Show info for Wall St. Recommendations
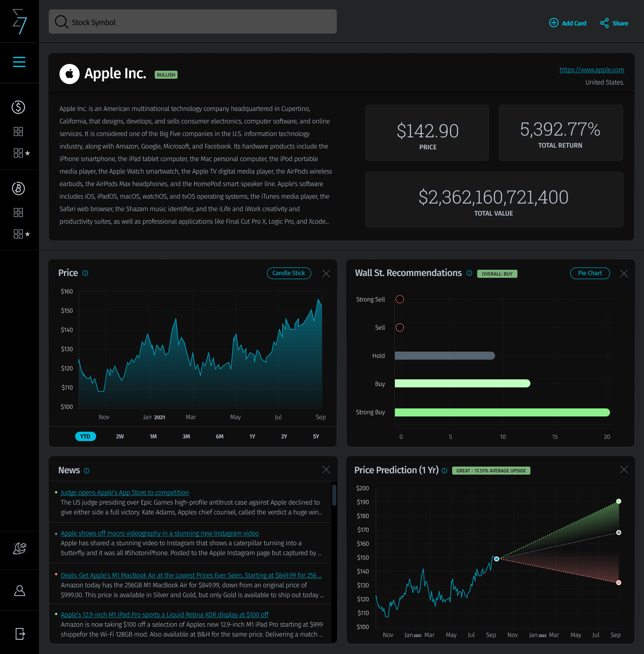This screenshot has width=644, height=654. 469,273
